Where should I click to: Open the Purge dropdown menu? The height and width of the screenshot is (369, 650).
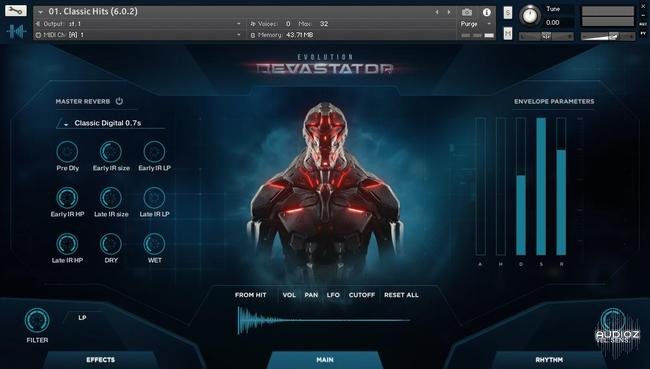476,24
